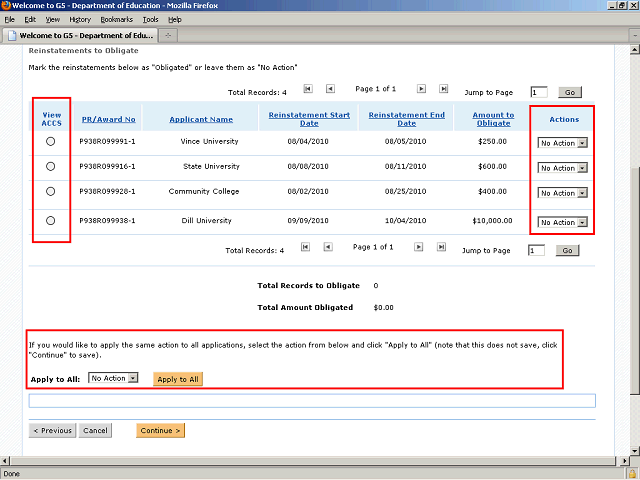Image resolution: width=640 pixels, height=480 pixels.
Task: Expand the Apply to All action dropdown
Action: pos(114,378)
